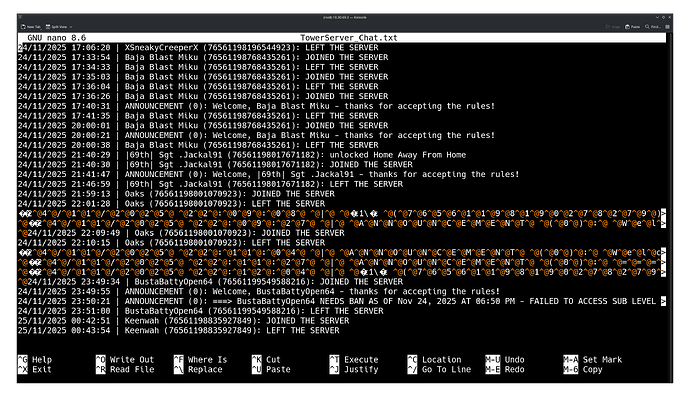Click the 22:09:49 Oaks JOINED THE SERVER line

181,233
